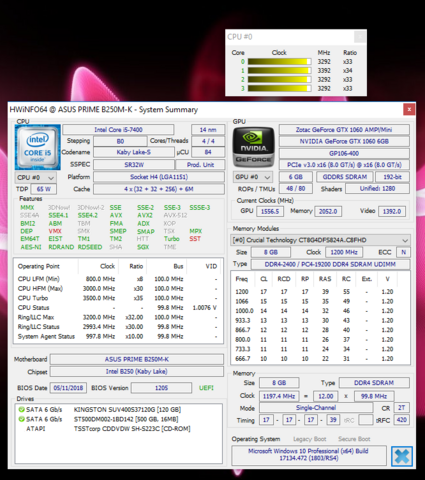Image resolution: width=425 pixels, height=480 pixels.
Task: Click the Zotac GeForce GTX 1060 AMP!/Mini field
Action: pyautogui.click(x=344, y=130)
